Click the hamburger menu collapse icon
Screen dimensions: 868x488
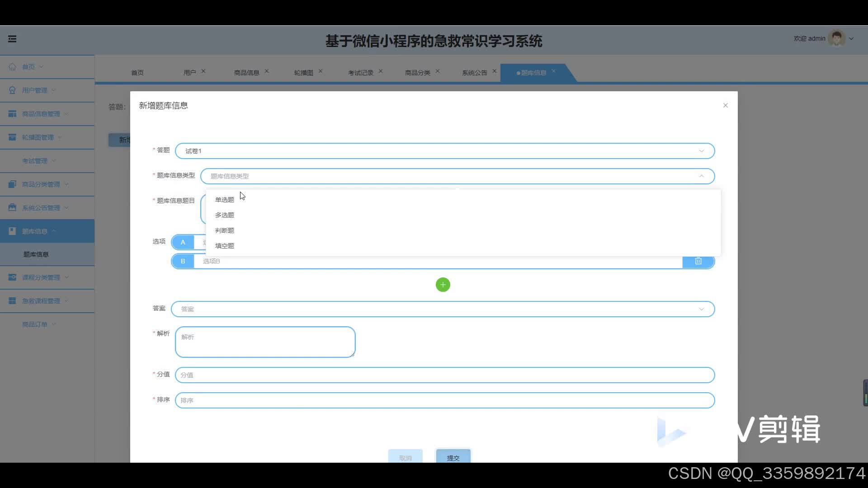coord(12,39)
